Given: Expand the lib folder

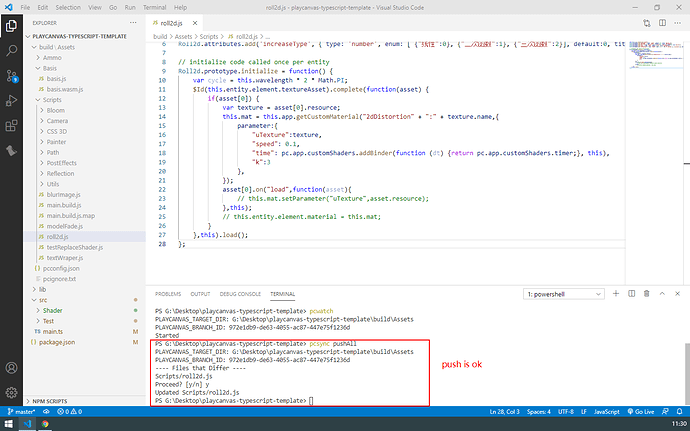Looking at the screenshot, I should point(42,290).
